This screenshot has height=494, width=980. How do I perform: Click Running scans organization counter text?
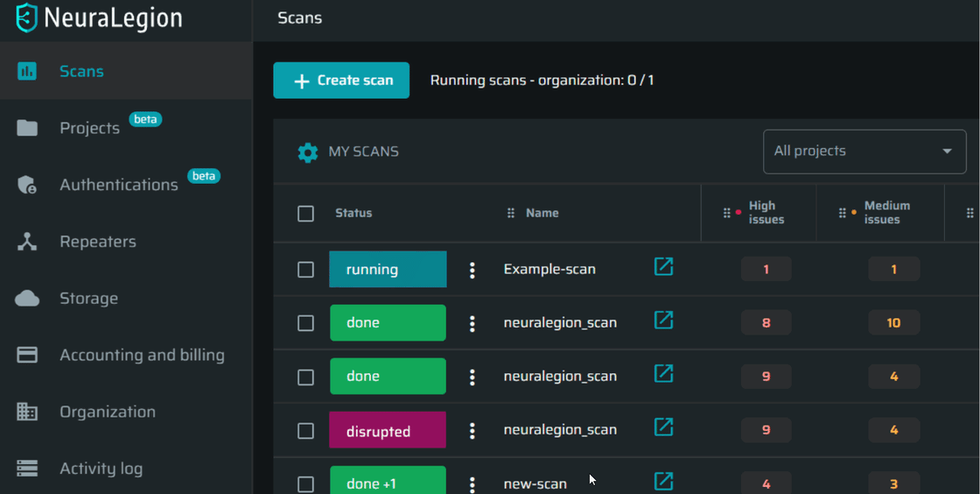(x=542, y=81)
